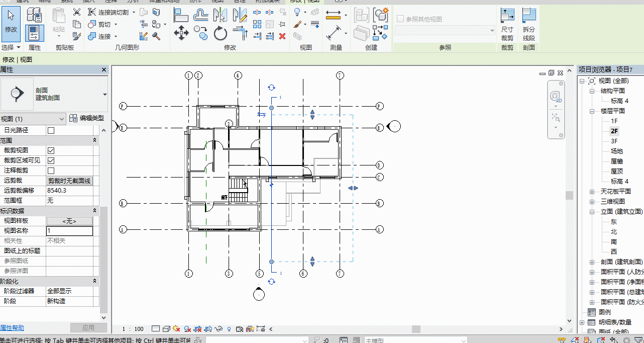Expand the 天花板平面 tree node

point(592,192)
